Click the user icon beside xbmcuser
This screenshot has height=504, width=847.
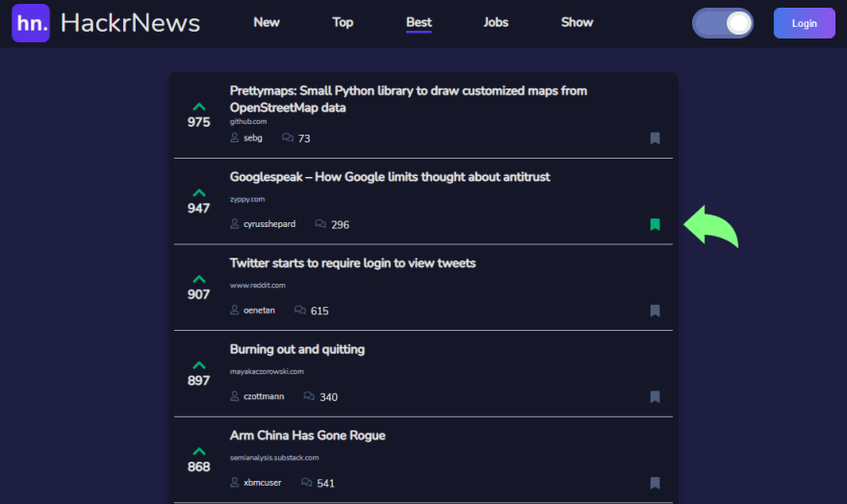tap(235, 482)
